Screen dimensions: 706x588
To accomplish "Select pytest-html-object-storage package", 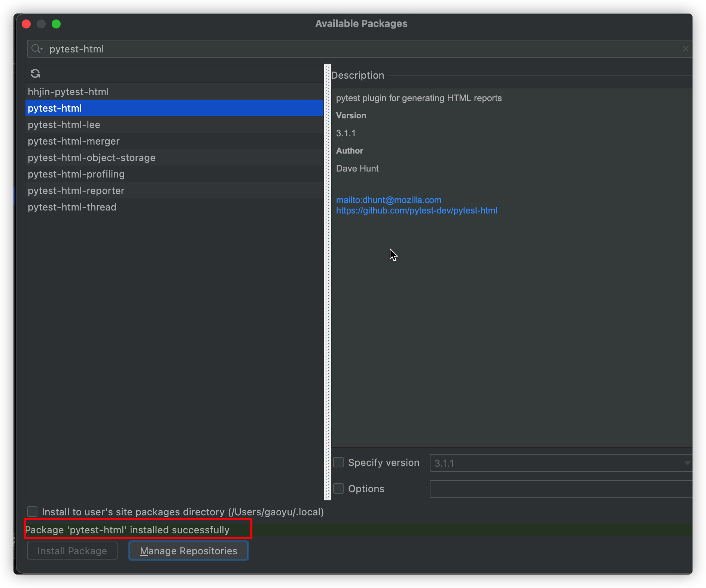I will (174, 158).
